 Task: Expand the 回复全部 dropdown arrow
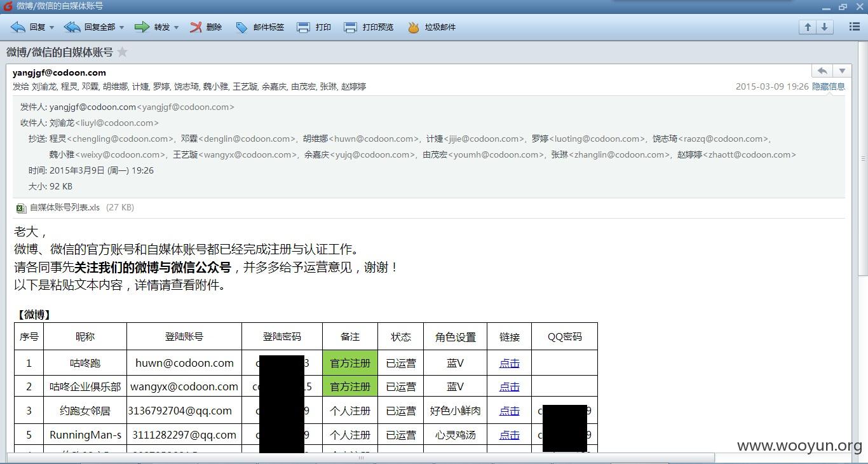(x=121, y=27)
